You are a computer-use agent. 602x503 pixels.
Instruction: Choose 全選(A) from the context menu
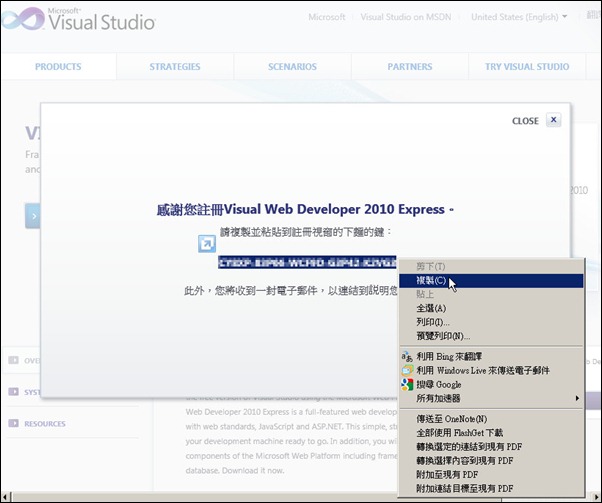click(x=491, y=308)
